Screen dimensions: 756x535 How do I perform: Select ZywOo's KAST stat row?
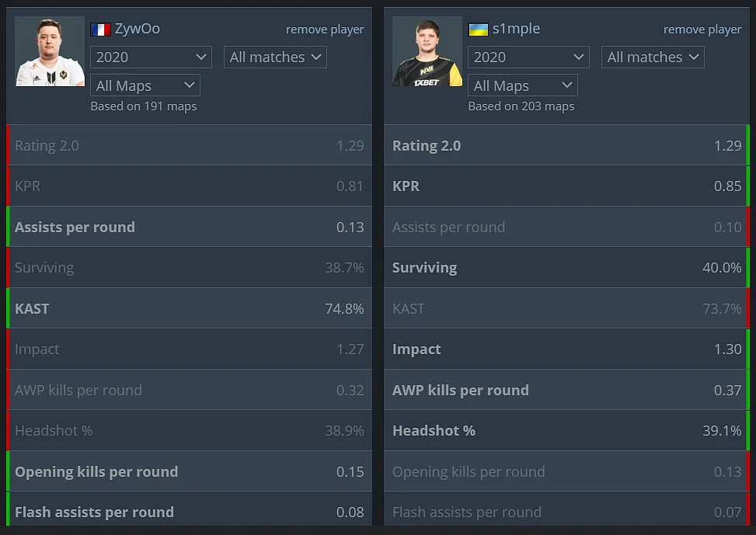[x=189, y=308]
